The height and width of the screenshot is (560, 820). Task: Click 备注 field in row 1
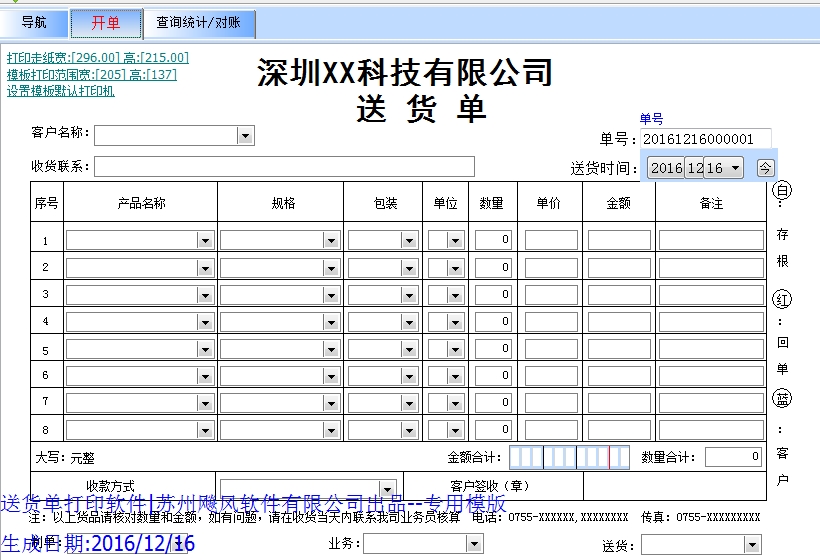pyautogui.click(x=711, y=240)
